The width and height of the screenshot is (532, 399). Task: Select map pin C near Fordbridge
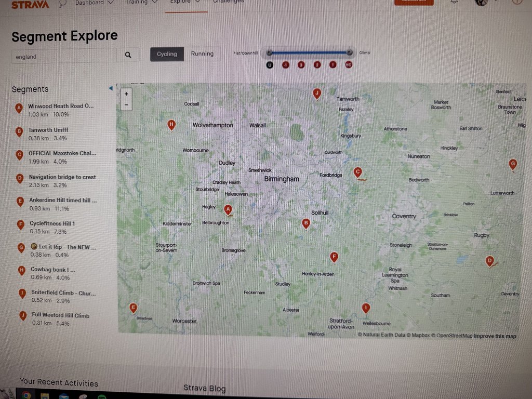(x=357, y=172)
